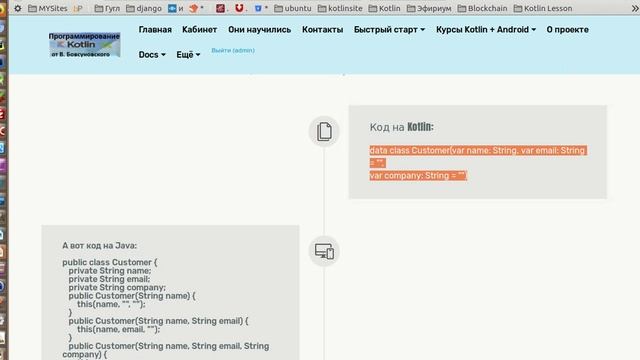
Task: Click the highlighted line 'data class Customer(var name: String'
Action: [x=478, y=151]
